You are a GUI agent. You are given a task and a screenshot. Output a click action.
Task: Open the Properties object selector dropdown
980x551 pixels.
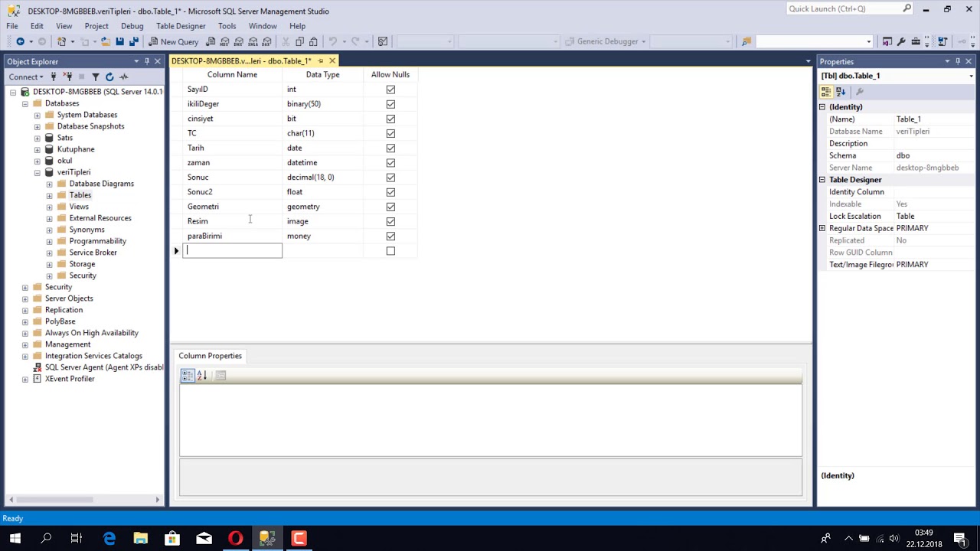[971, 76]
